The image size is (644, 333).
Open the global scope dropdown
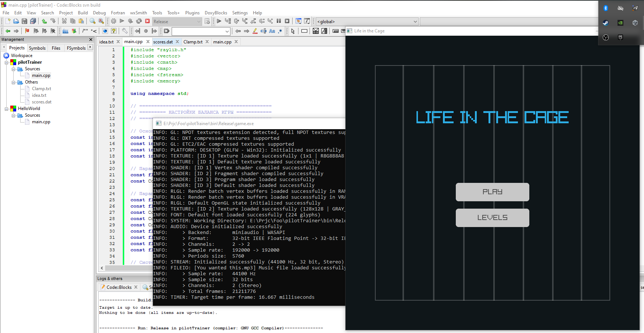(415, 21)
